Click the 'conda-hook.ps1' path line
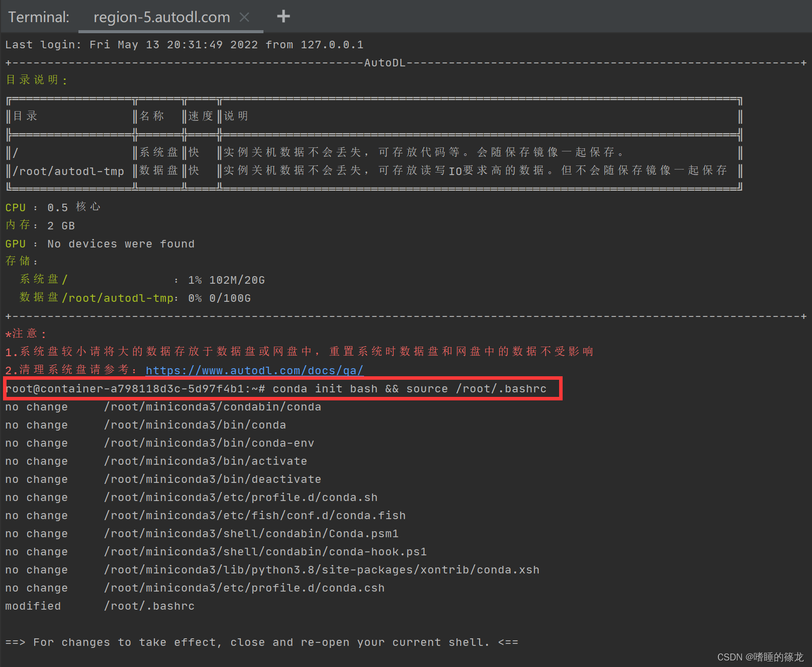Viewport: 812px width, 667px height. (265, 552)
